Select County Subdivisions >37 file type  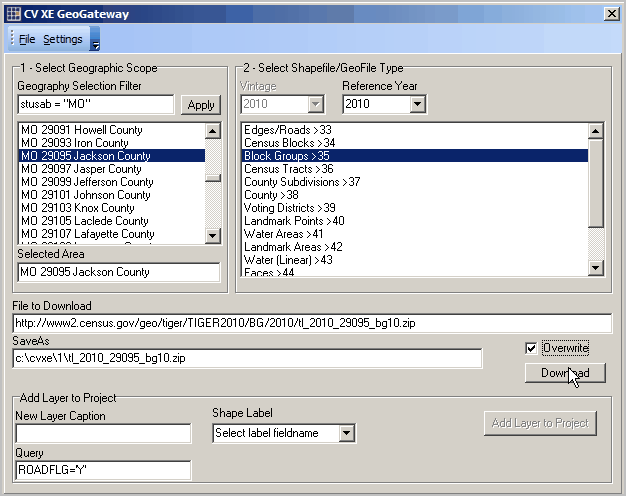415,182
